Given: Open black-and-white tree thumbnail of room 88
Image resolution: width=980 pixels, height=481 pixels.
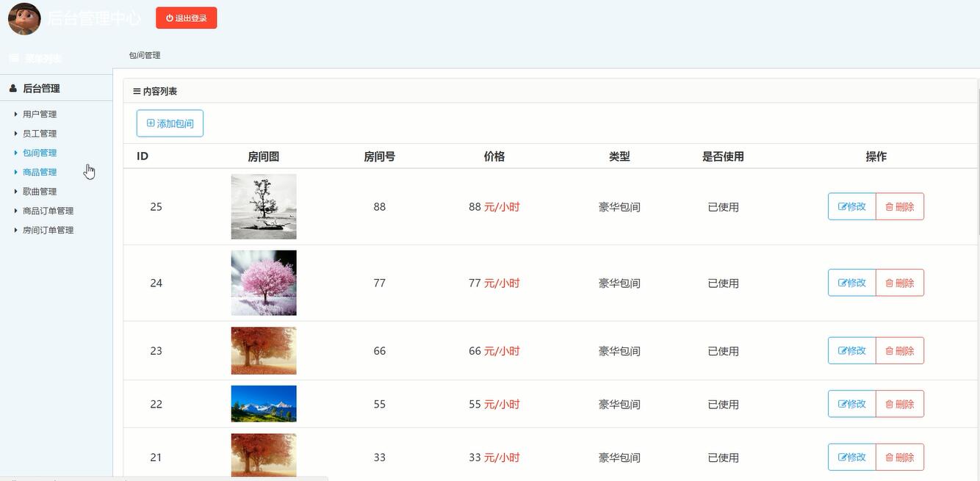Looking at the screenshot, I should (264, 206).
